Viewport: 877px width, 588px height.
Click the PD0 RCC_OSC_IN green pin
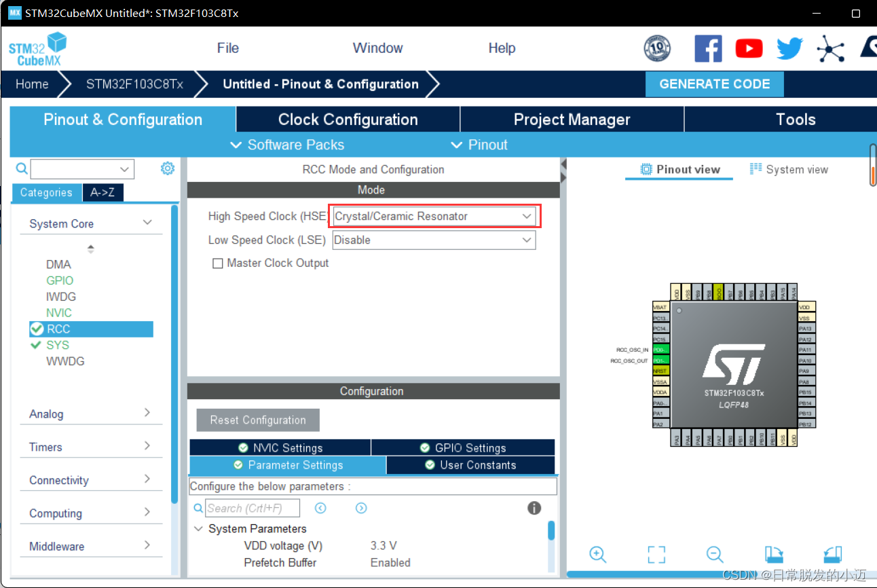[660, 350]
